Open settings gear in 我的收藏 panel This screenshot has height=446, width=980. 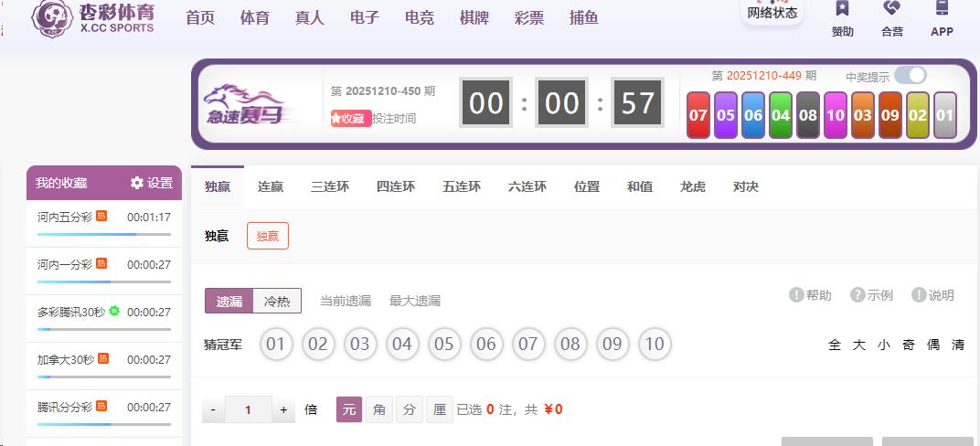coord(137,183)
